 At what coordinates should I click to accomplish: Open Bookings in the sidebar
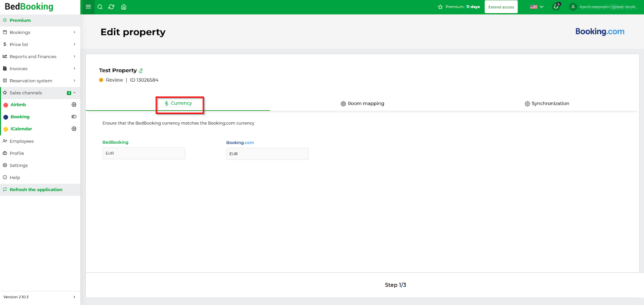click(x=40, y=32)
